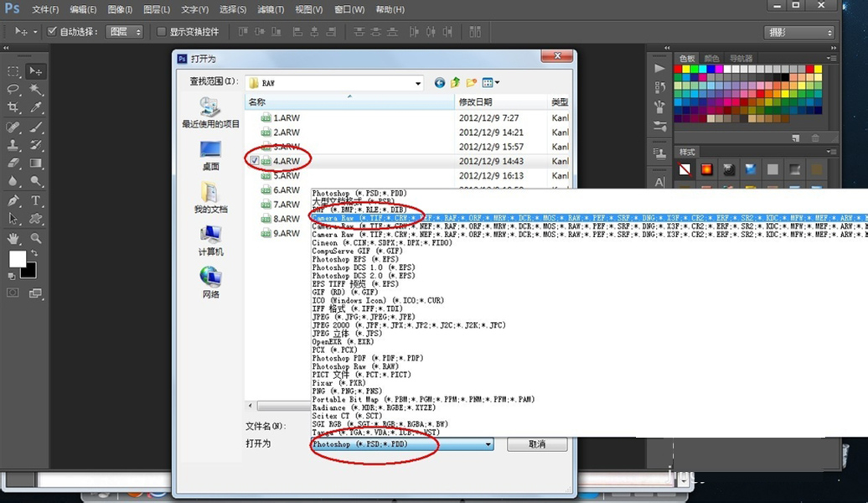
Task: Select the Custom Shape tool
Action: [x=36, y=219]
